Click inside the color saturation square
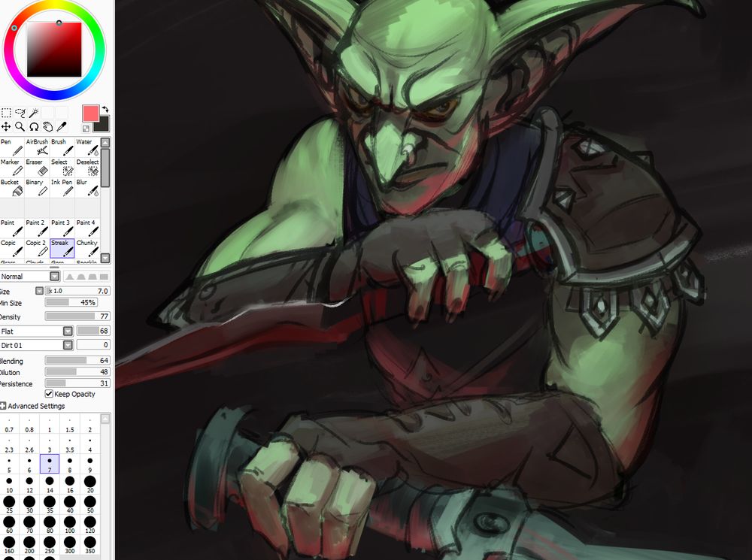The image size is (752, 560). pos(54,50)
